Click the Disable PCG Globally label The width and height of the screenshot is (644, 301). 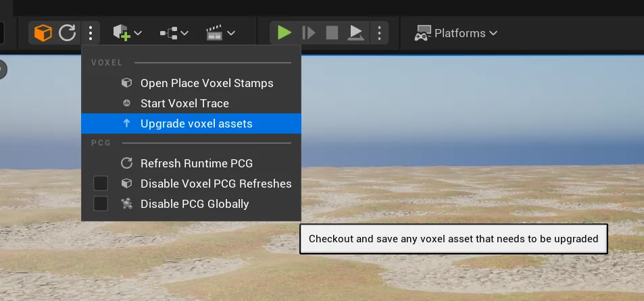click(195, 204)
